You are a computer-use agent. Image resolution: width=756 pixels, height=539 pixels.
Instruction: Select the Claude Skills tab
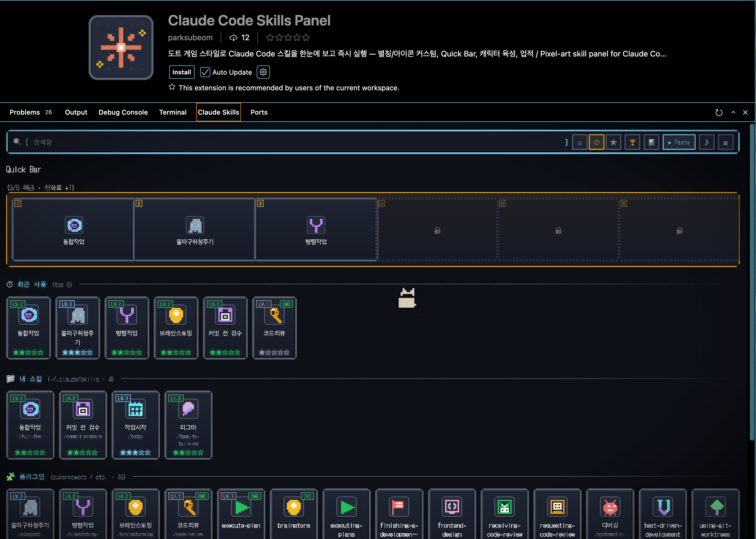tap(218, 112)
